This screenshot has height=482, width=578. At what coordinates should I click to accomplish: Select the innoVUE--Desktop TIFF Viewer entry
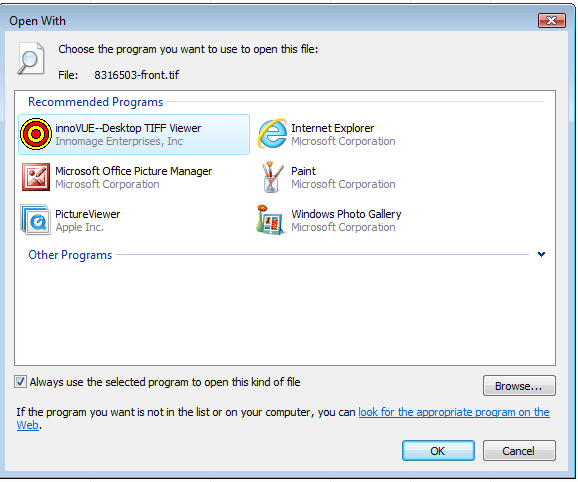[x=134, y=135]
